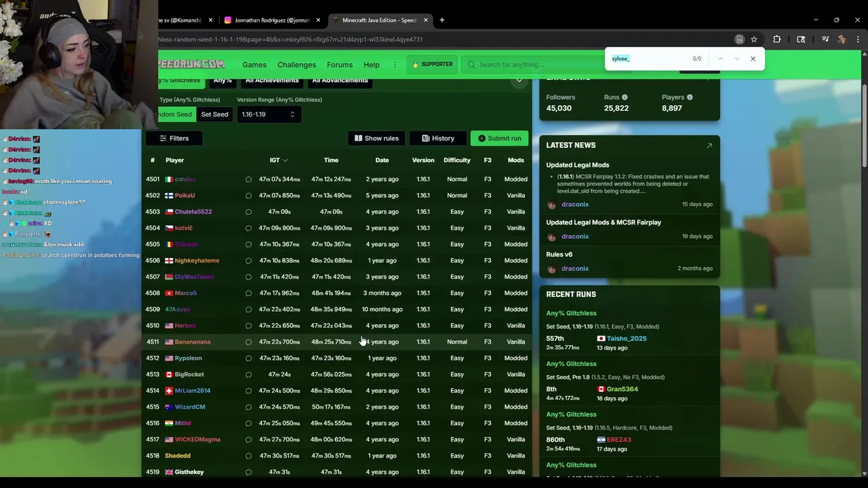Close the Instagram Jonnathan Rodriguez tab
Image resolution: width=868 pixels, height=488 pixels.
click(x=318, y=20)
